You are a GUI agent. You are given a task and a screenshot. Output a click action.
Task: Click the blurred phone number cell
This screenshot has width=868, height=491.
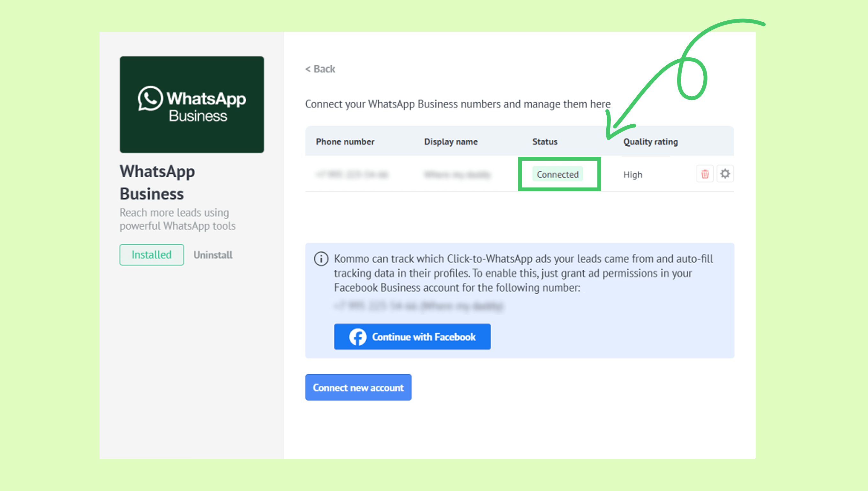[352, 174]
